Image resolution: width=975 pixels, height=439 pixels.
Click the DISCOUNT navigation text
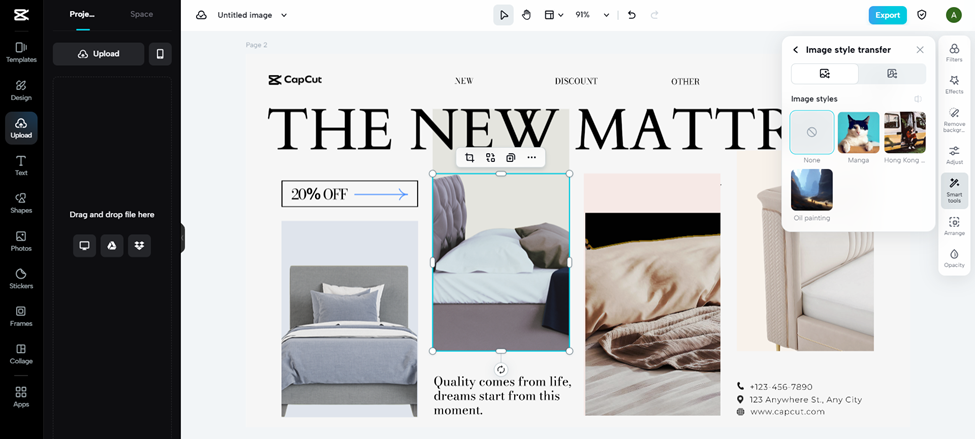click(x=576, y=81)
